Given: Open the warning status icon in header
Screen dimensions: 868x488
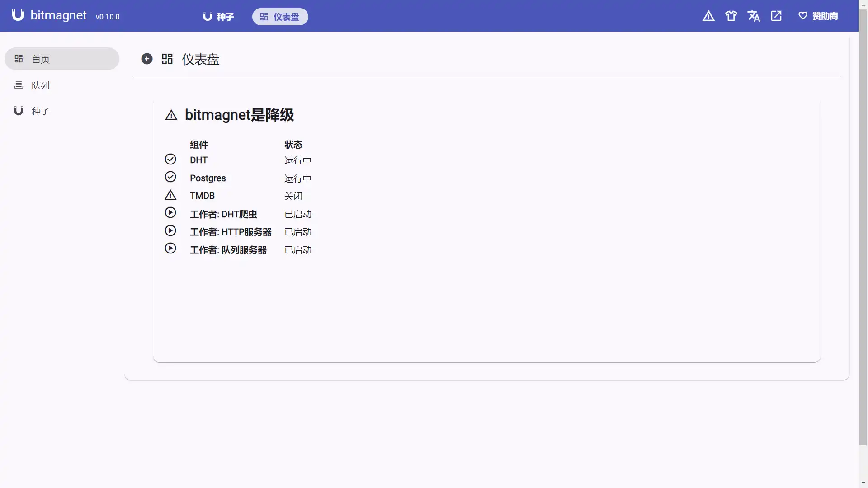Looking at the screenshot, I should pos(708,16).
